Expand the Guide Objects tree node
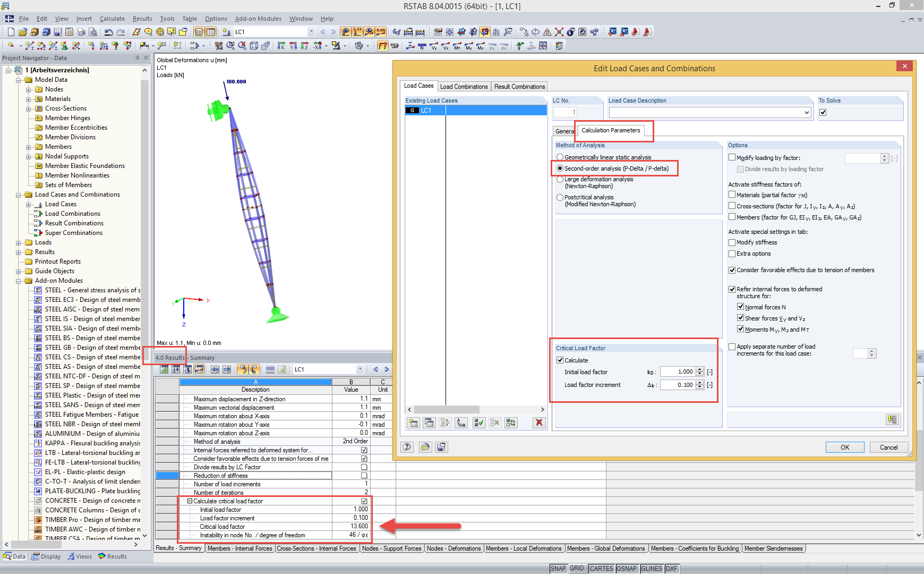Image resolution: width=924 pixels, height=574 pixels. (x=19, y=271)
